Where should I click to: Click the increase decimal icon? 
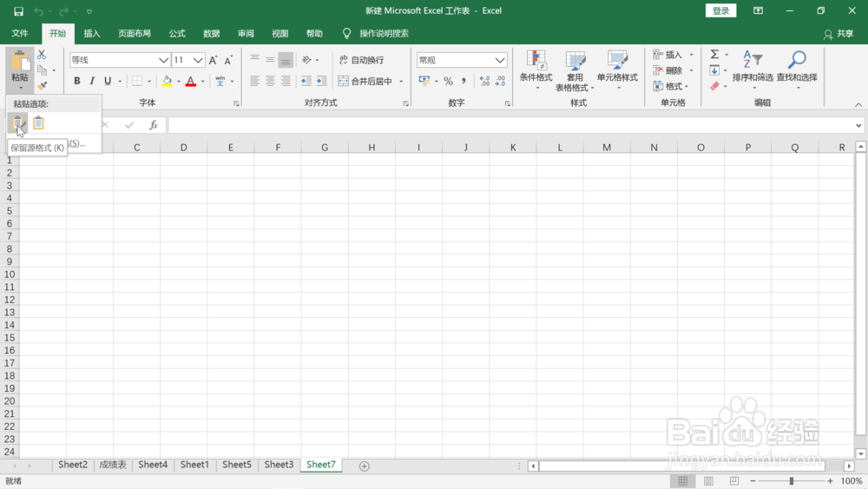point(485,82)
